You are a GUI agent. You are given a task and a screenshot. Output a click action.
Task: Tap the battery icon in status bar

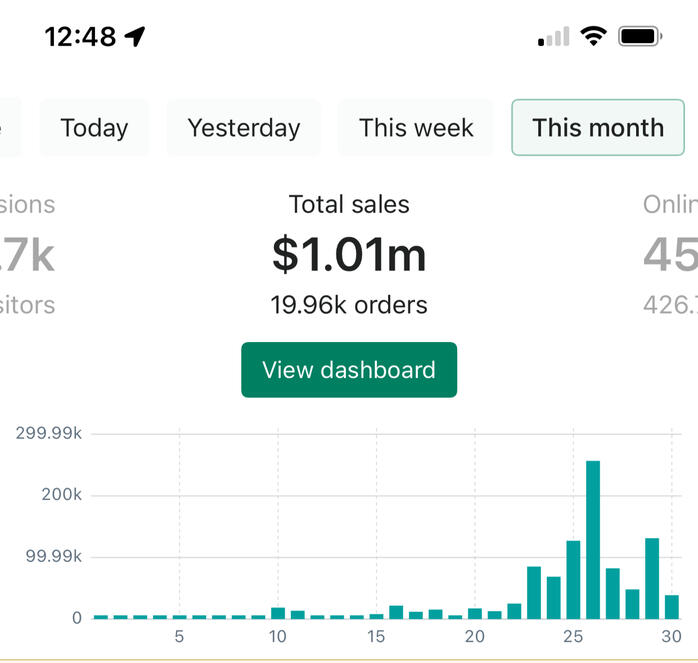pos(640,37)
